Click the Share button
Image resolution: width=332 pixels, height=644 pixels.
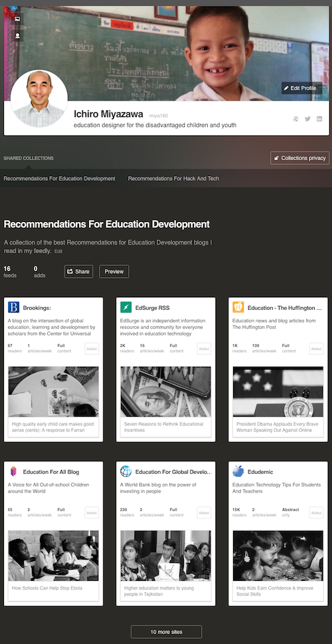tap(79, 271)
